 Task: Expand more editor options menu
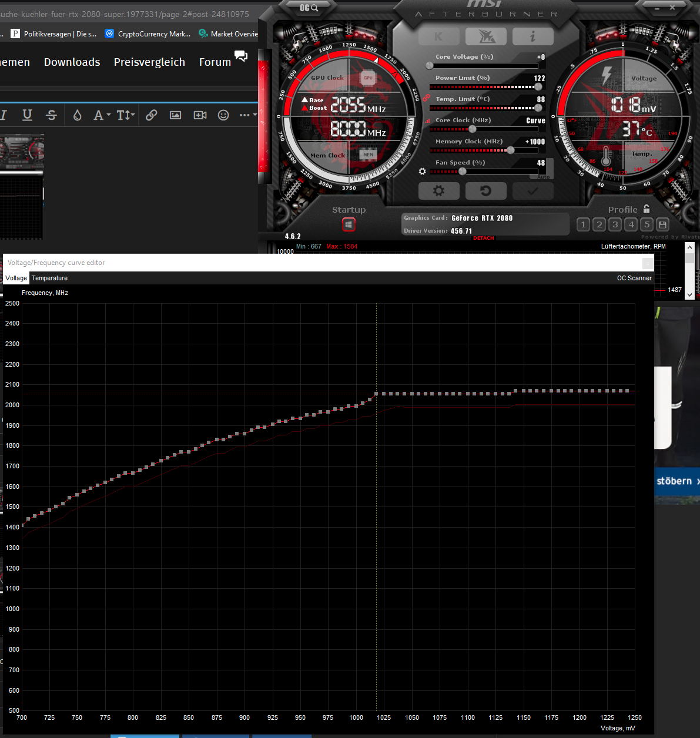point(247,115)
